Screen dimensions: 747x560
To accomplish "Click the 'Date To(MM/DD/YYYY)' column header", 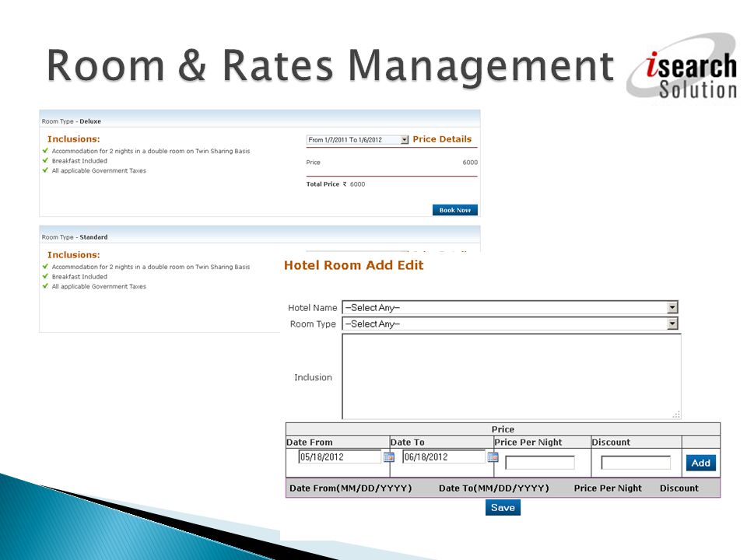I will pyautogui.click(x=494, y=488).
